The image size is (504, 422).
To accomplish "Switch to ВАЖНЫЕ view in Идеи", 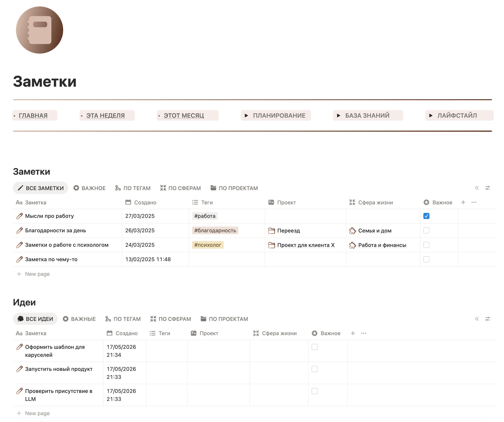I will pos(79,319).
